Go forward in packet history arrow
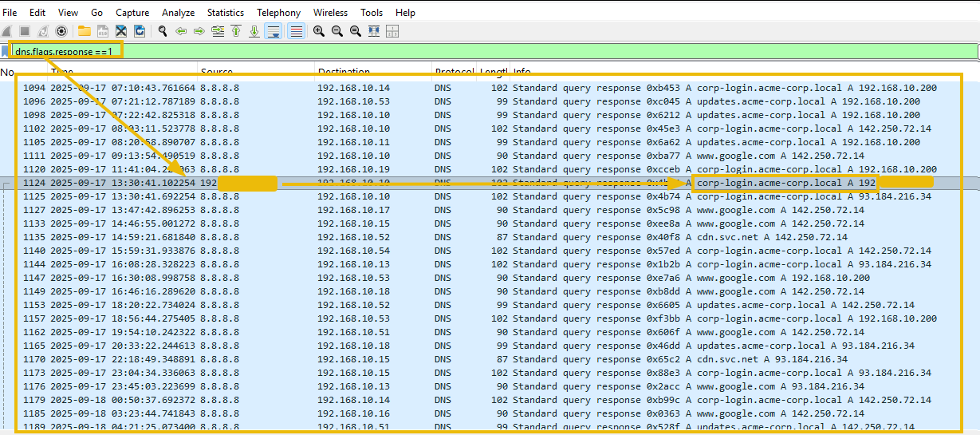The image size is (980, 435). (199, 31)
